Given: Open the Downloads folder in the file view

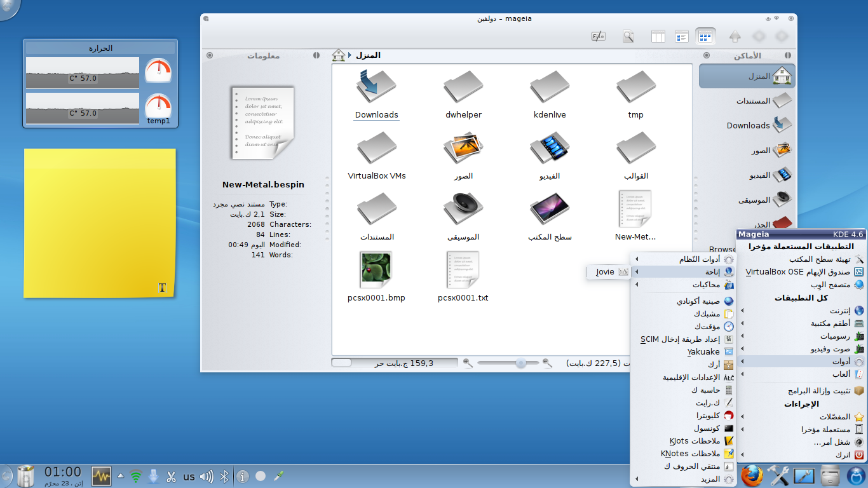Looking at the screenshot, I should [x=377, y=94].
